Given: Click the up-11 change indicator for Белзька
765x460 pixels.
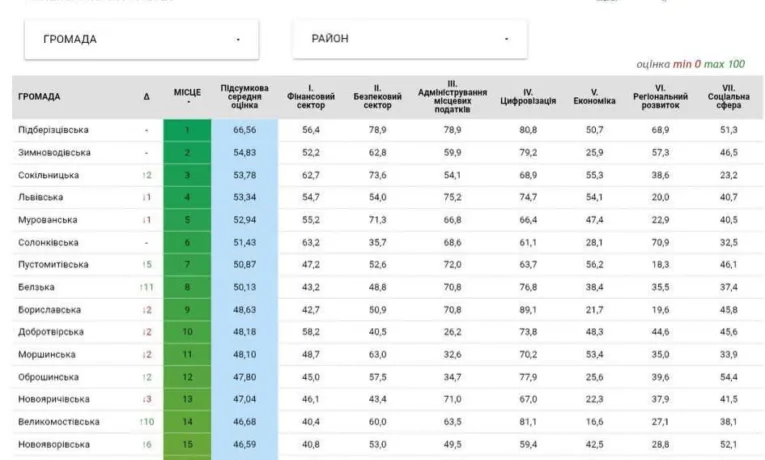Looking at the screenshot, I should (145, 287).
